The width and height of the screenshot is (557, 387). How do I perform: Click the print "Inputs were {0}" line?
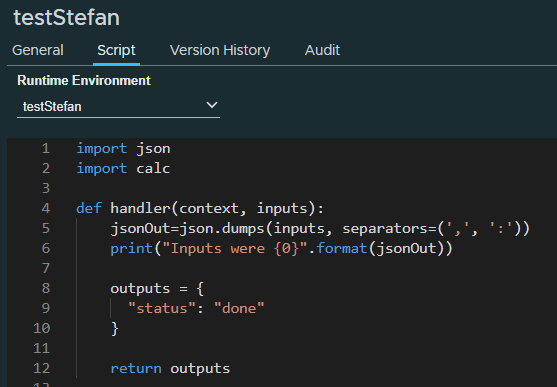(x=281, y=248)
